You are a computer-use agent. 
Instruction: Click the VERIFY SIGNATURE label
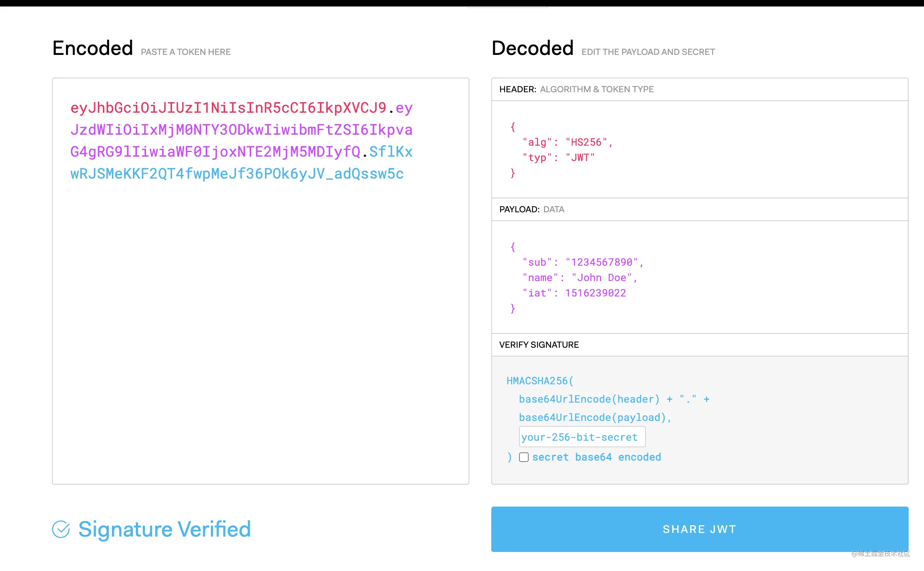pos(539,344)
